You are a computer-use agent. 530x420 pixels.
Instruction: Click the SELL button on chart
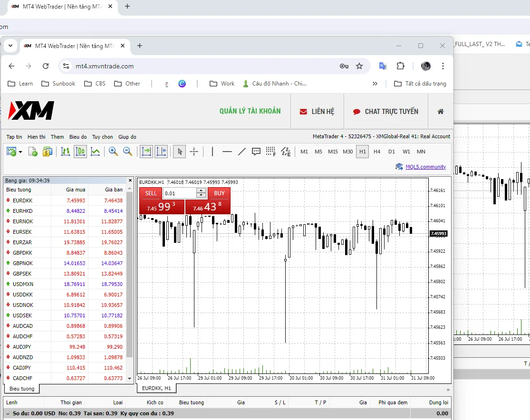(151, 193)
